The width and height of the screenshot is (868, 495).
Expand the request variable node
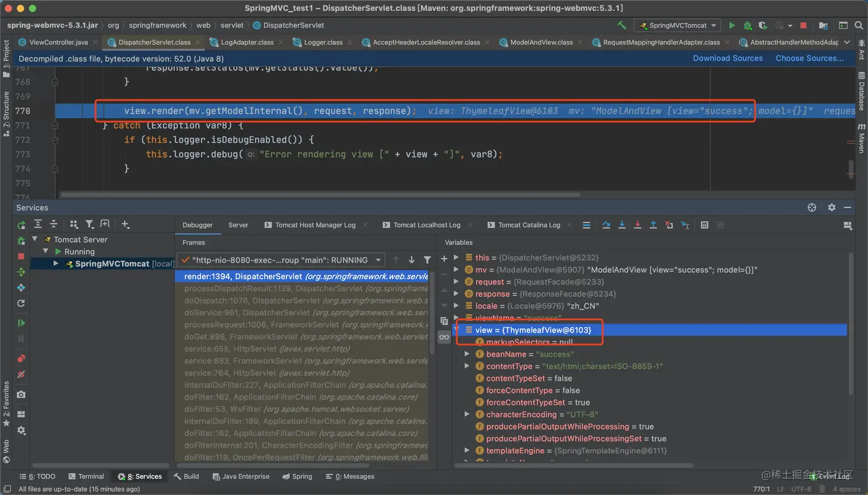coord(456,281)
